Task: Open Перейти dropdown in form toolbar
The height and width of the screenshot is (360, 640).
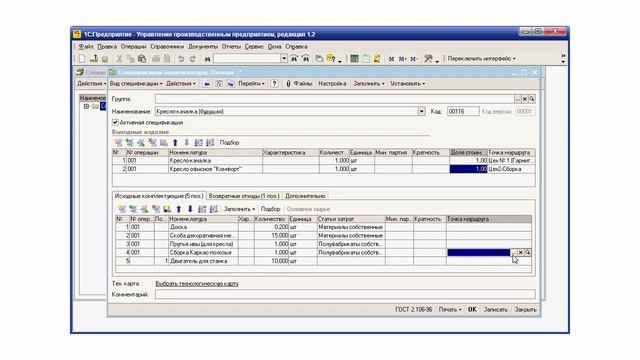Action: 251,83
